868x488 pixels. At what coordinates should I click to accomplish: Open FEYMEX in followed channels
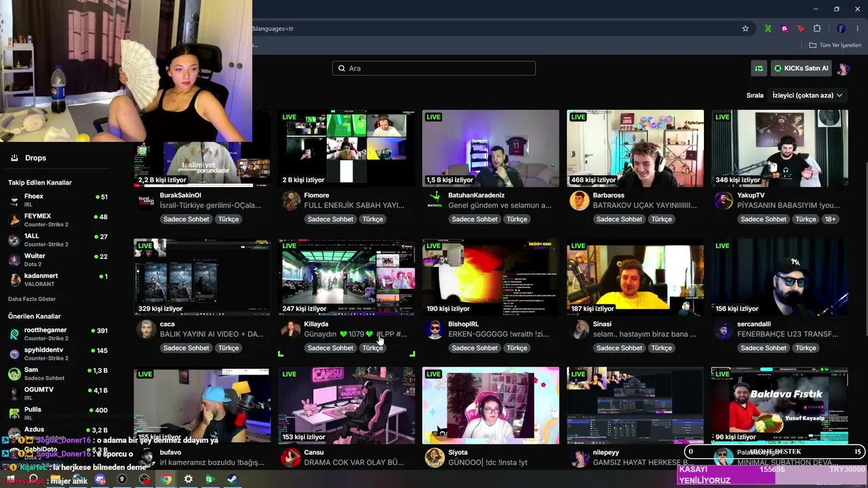click(58, 220)
